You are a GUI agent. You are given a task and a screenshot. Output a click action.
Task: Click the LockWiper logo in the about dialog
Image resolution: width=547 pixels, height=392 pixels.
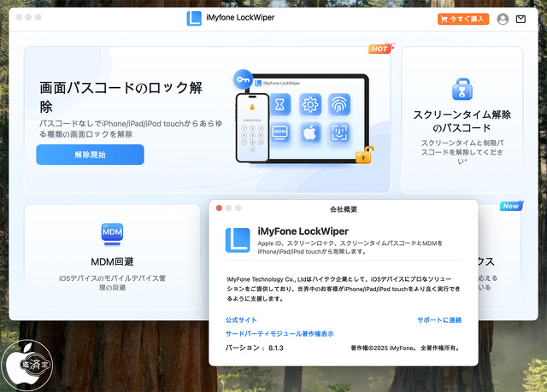pos(238,240)
